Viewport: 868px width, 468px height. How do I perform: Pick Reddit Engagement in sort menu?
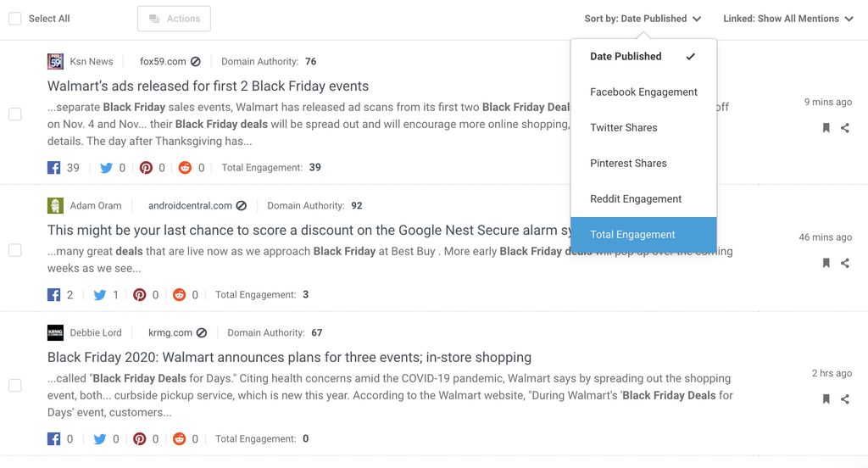[636, 199]
